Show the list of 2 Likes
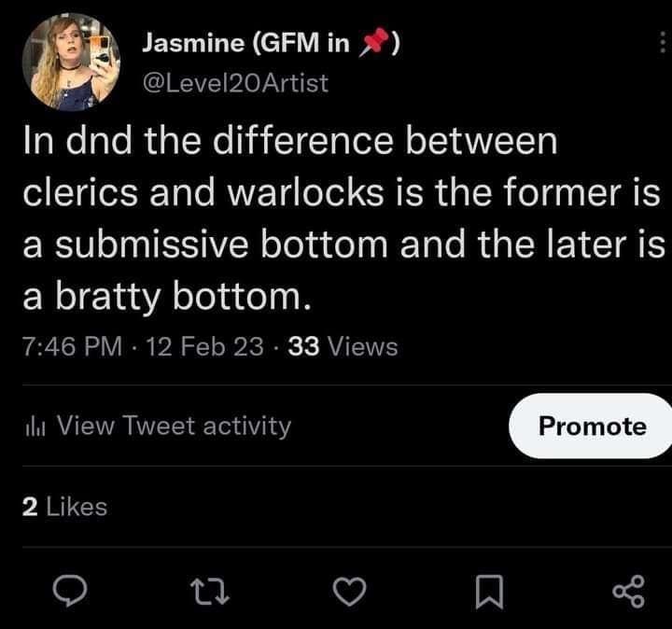672x629 pixels. [63, 507]
